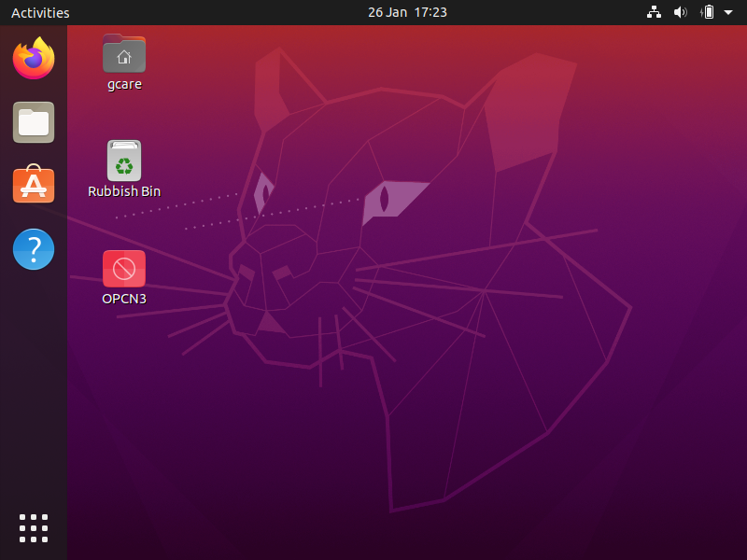The height and width of the screenshot is (560, 747).
Task: Click the battery status icon
Action: tap(708, 12)
